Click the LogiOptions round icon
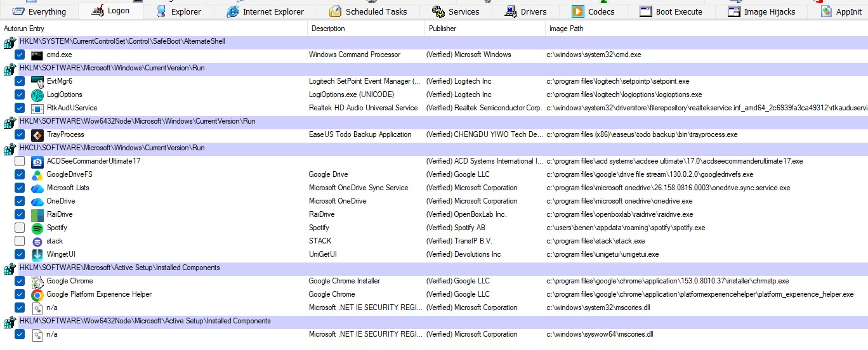The height and width of the screenshot is (350, 868). tap(37, 94)
